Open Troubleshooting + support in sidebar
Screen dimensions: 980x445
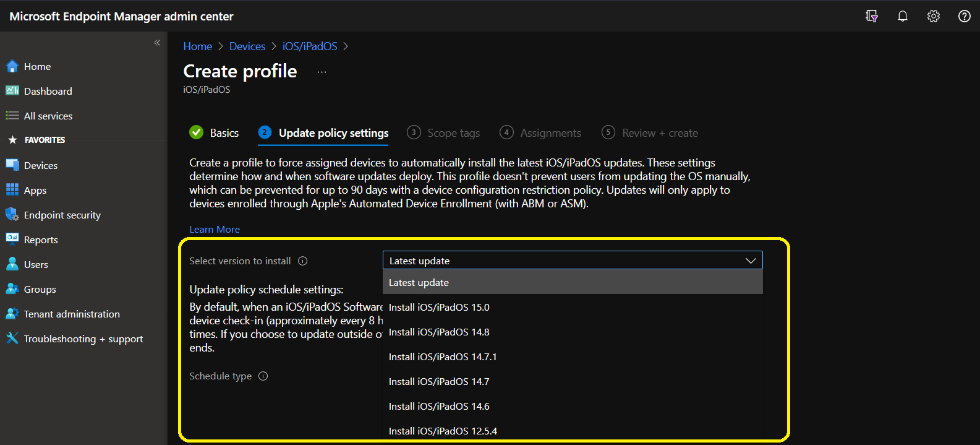click(x=83, y=339)
